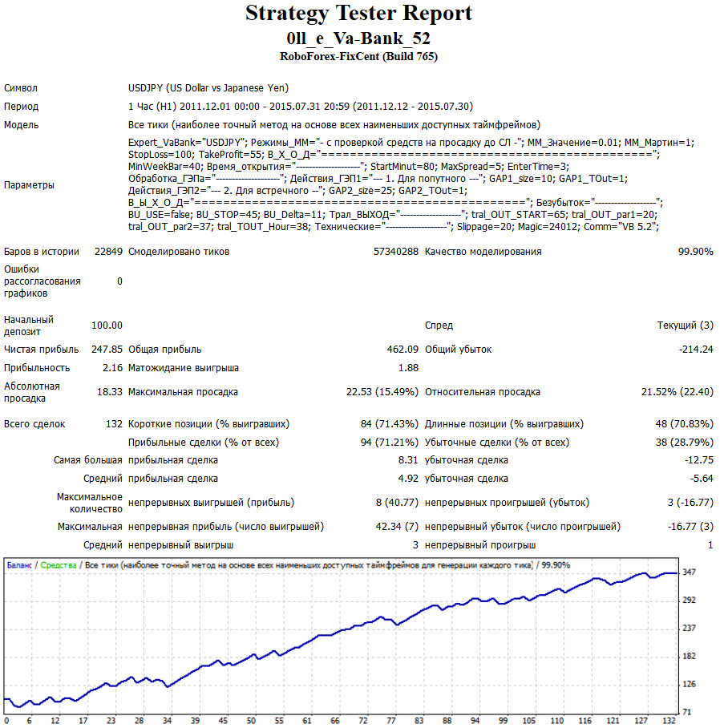Click the consecutive wins value '8 (40.77)'
Screen dimensions: 720x728
398,503
